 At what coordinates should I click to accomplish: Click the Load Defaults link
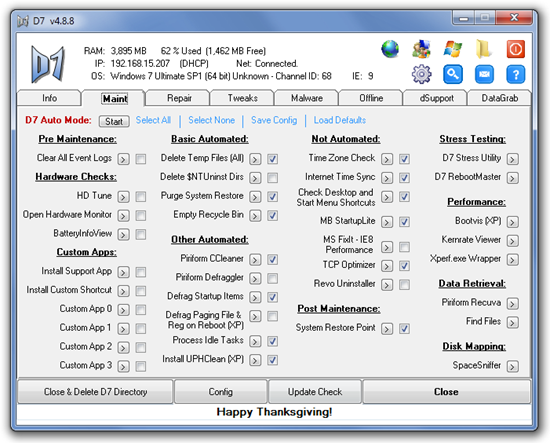pos(340,120)
